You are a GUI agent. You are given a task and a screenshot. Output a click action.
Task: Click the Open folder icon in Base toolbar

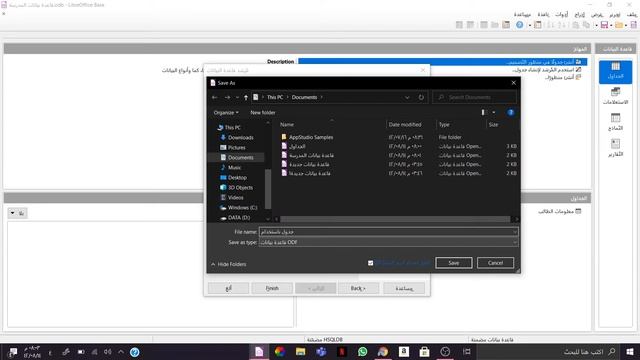pyautogui.click(x=619, y=25)
